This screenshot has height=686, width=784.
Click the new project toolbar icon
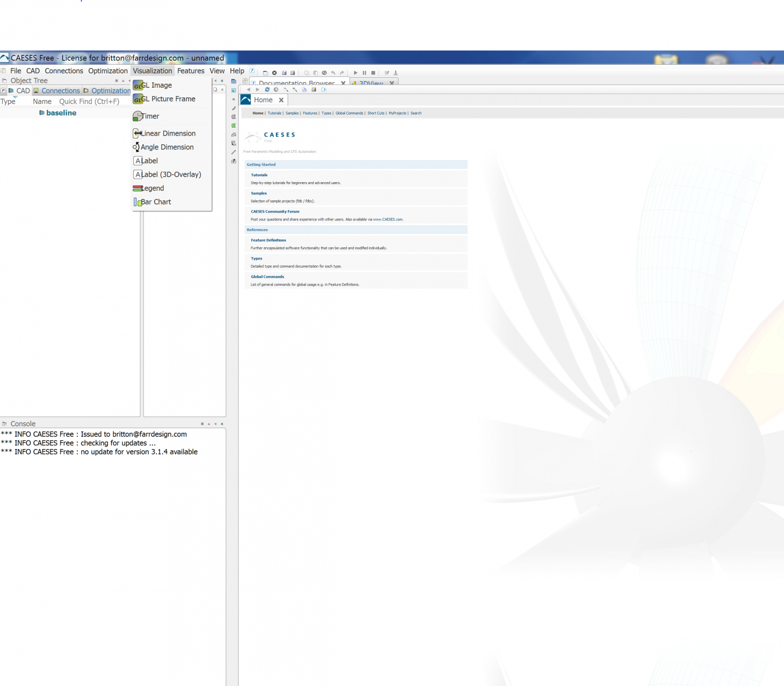(265, 73)
